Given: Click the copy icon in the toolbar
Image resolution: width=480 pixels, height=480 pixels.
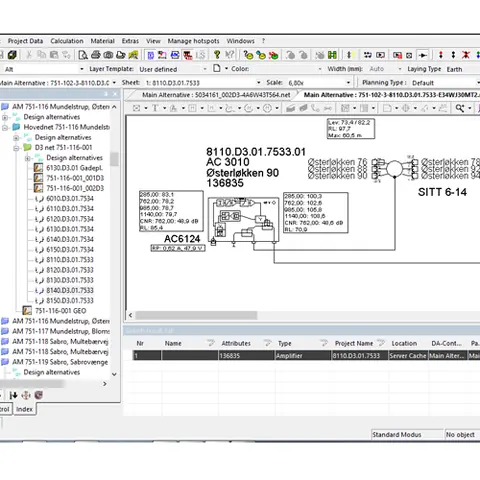Looking at the screenshot, I should click(x=41, y=55).
